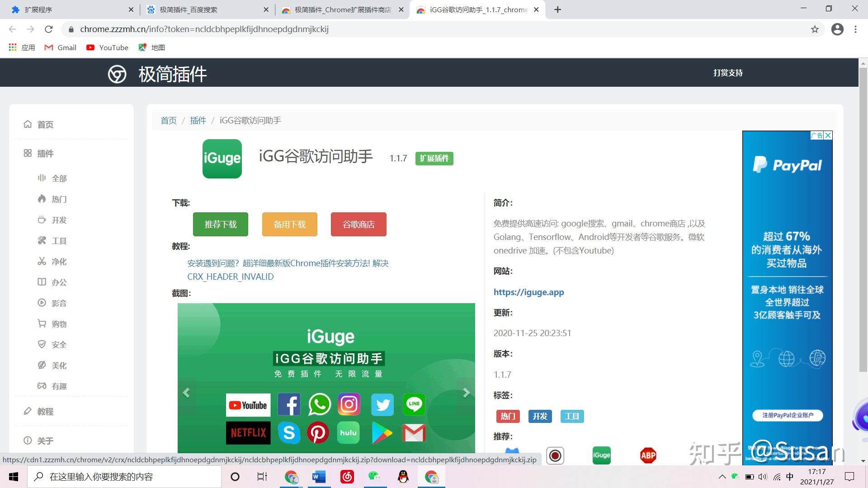
Task: Open 办公 category in sidebar
Action: [x=52, y=282]
